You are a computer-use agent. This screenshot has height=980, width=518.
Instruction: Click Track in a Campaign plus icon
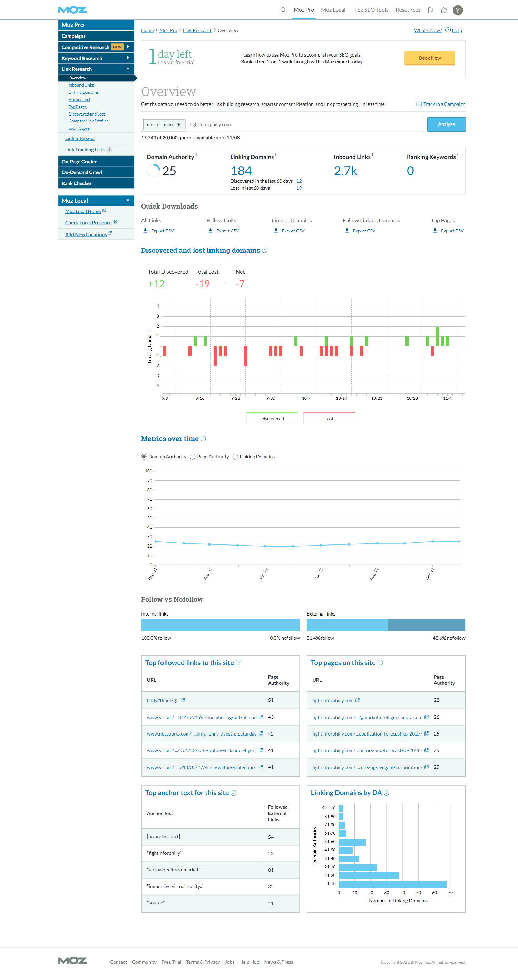click(419, 104)
